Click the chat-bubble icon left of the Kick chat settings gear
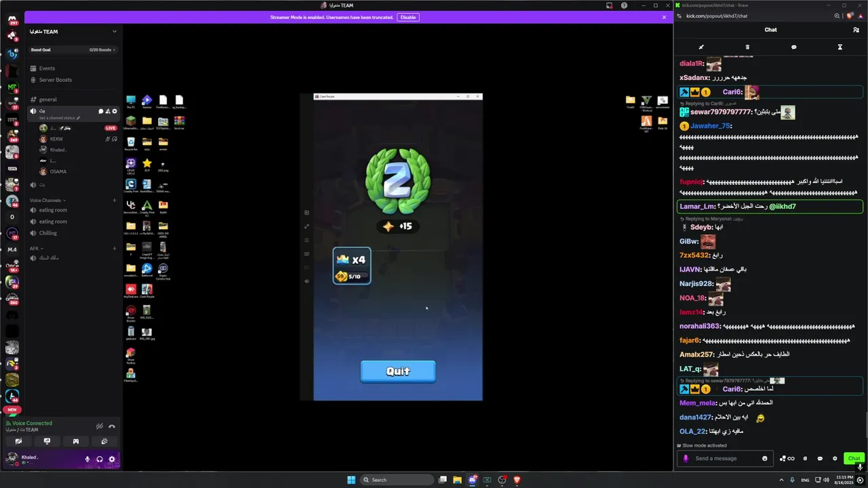The image size is (868, 488). tap(820, 459)
